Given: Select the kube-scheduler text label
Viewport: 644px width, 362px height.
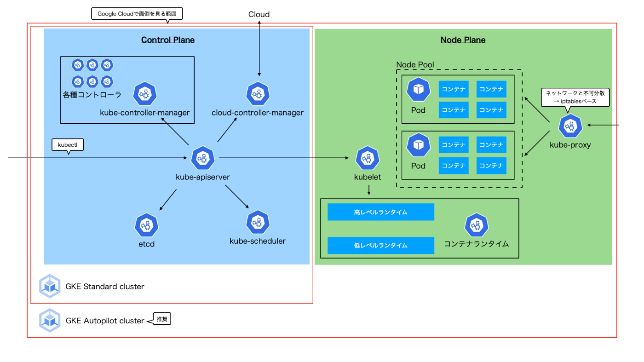Looking at the screenshot, I should click(x=258, y=241).
